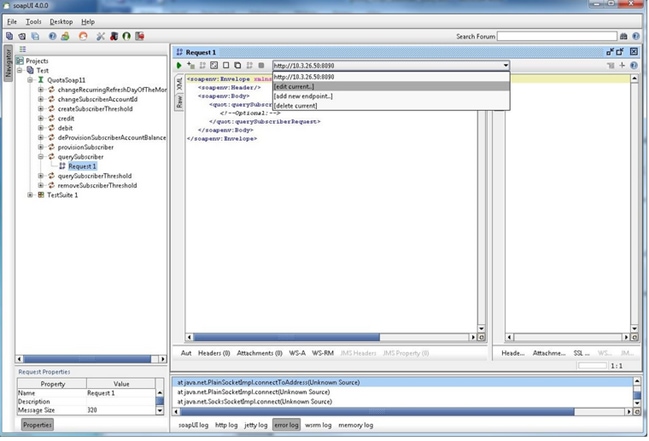Viewport: 649px width, 441px height.
Task: Maximize the Request 1 internal window
Action: (x=620, y=52)
